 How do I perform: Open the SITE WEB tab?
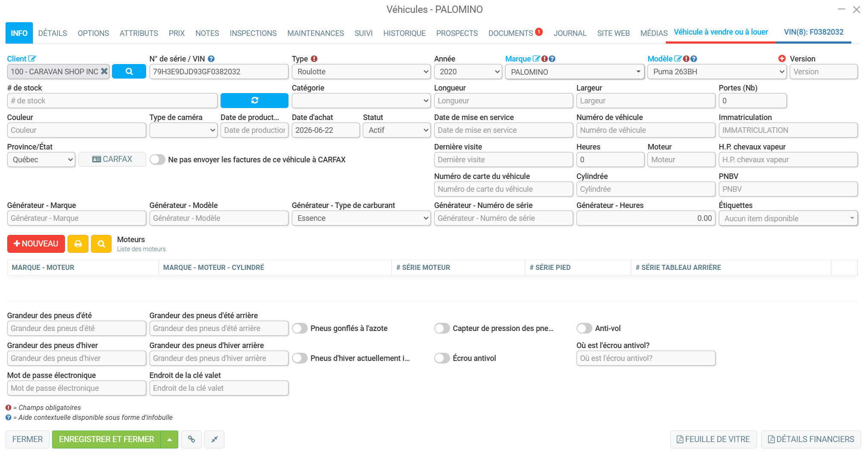(613, 33)
